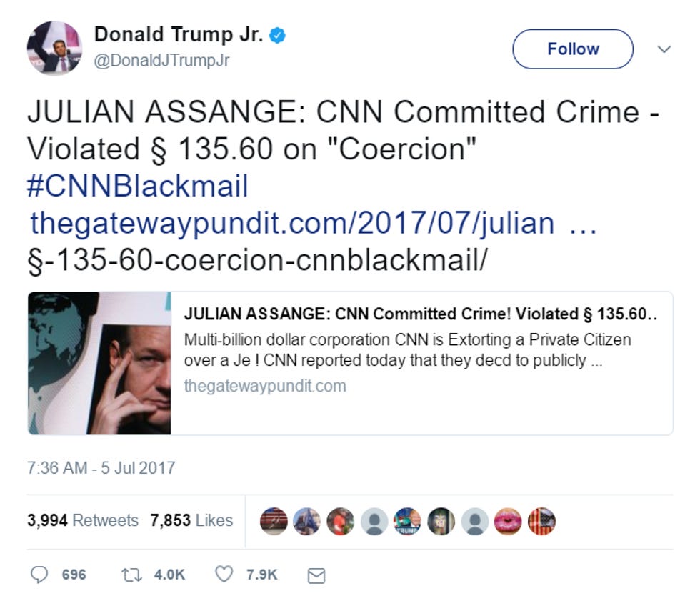This screenshot has height=606, width=700.
Task: Click the Follow button
Action: pos(573,49)
